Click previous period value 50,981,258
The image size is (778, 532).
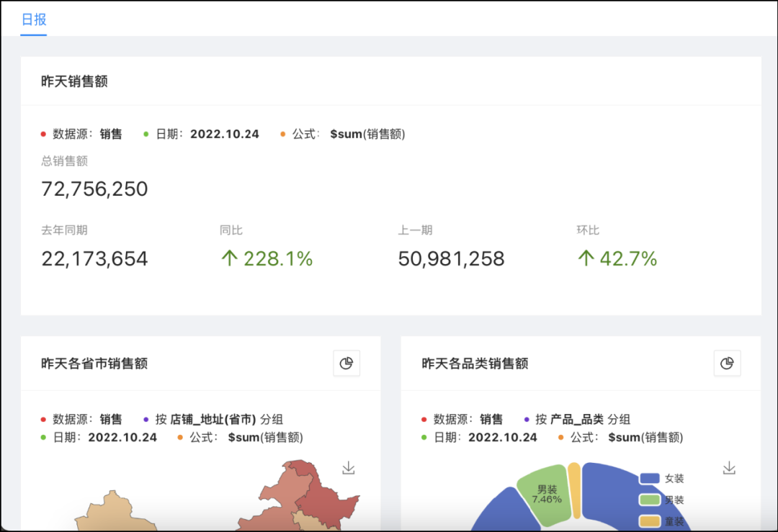point(451,259)
